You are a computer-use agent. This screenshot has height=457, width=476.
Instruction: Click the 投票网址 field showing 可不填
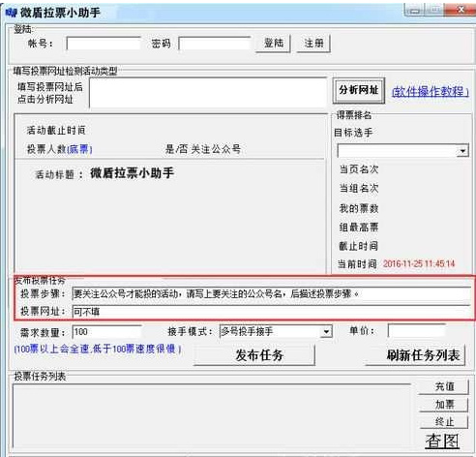click(272, 312)
